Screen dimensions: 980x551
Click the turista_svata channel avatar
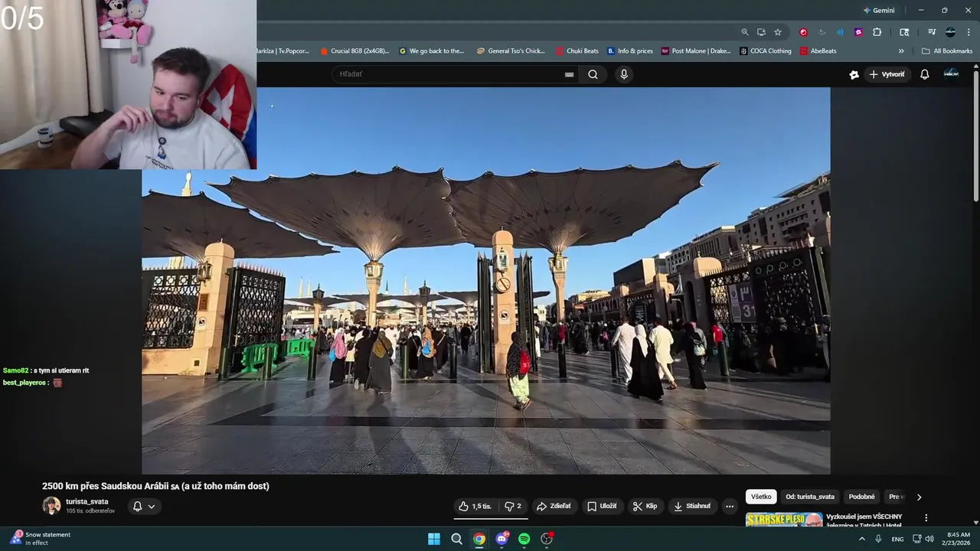coord(51,506)
